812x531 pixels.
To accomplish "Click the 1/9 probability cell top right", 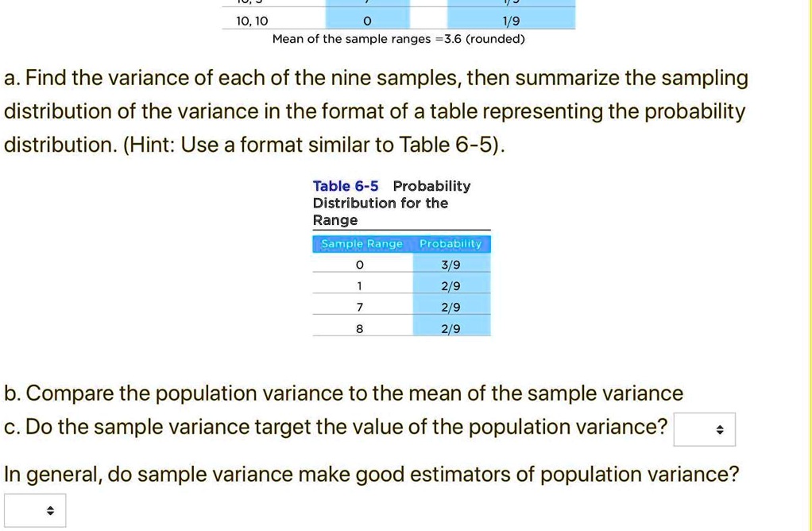I will (x=511, y=21).
